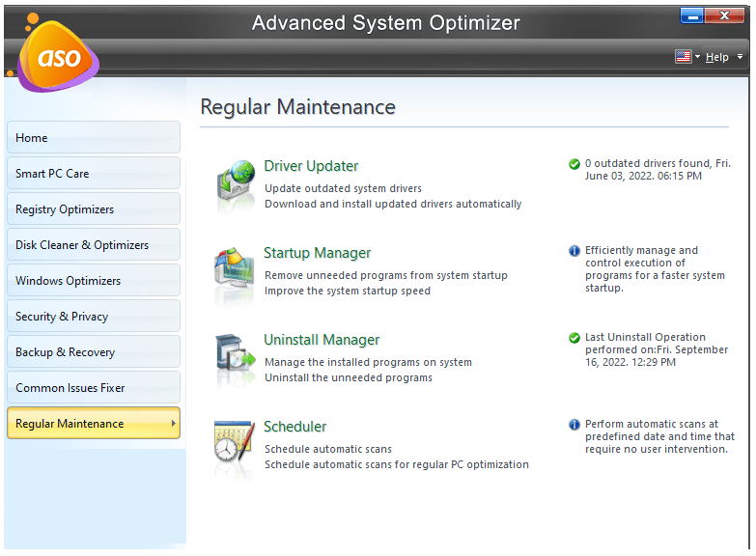Click the 'Regular Maintenance' page heading
The height and width of the screenshot is (556, 756).
coord(297,107)
